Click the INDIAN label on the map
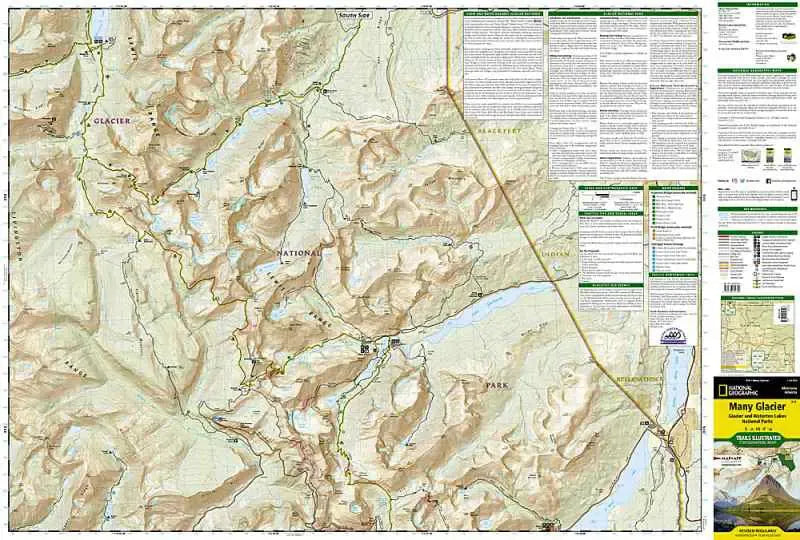The image size is (800, 540). coord(553,253)
